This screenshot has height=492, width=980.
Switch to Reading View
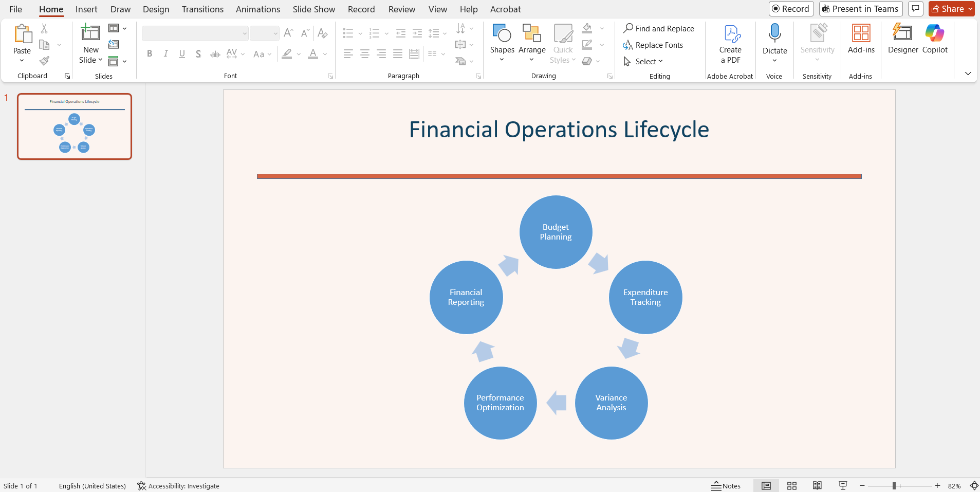tap(817, 486)
